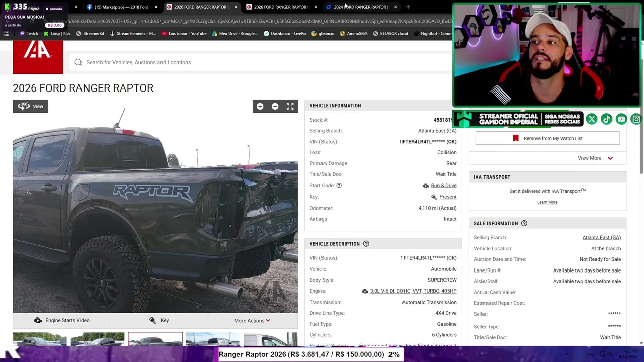The height and width of the screenshot is (362, 644).
Task: Open the Nightbot bookmark
Action: (433, 34)
